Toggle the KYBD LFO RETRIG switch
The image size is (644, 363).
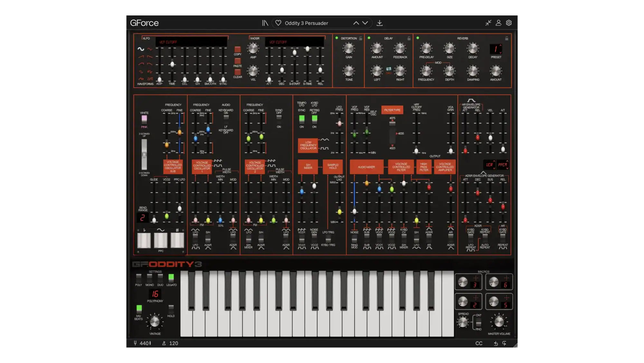314,119
